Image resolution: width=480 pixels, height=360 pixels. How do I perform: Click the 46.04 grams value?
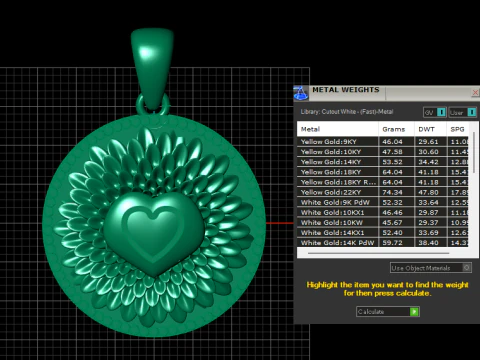[x=392, y=142]
